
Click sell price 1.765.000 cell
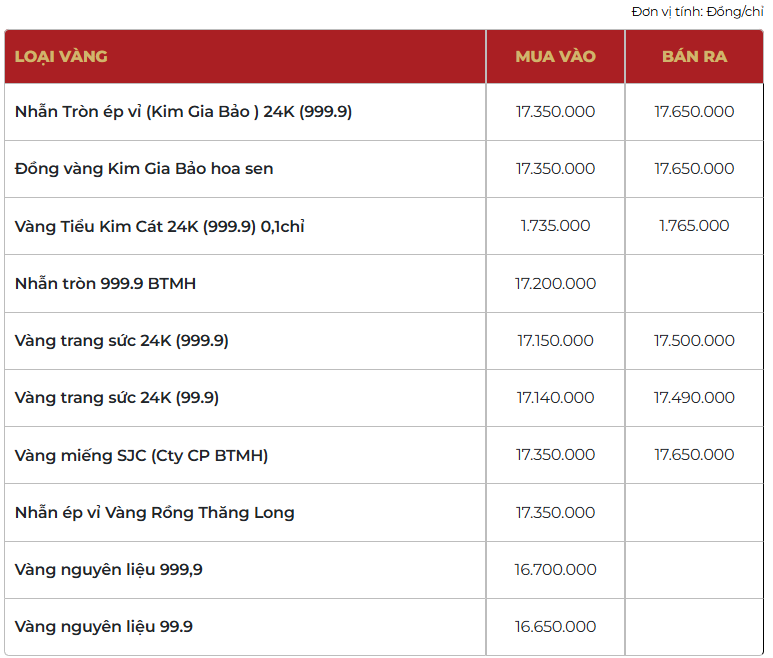694,226
